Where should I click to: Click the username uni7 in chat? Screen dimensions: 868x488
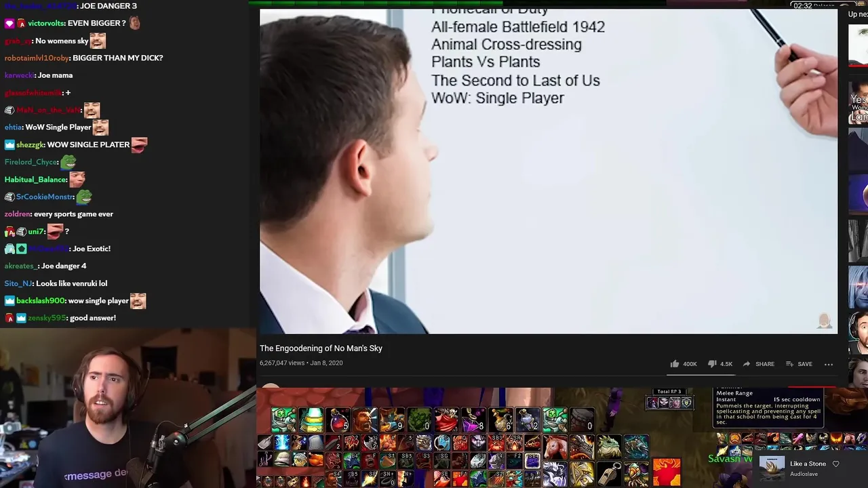tap(36, 232)
